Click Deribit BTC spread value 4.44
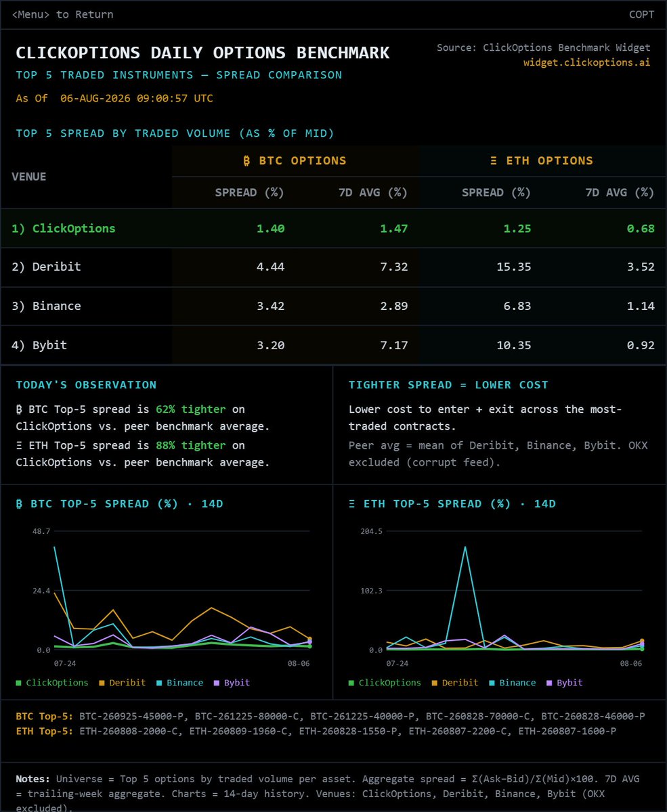Screen dimensions: 667x812 coord(270,267)
